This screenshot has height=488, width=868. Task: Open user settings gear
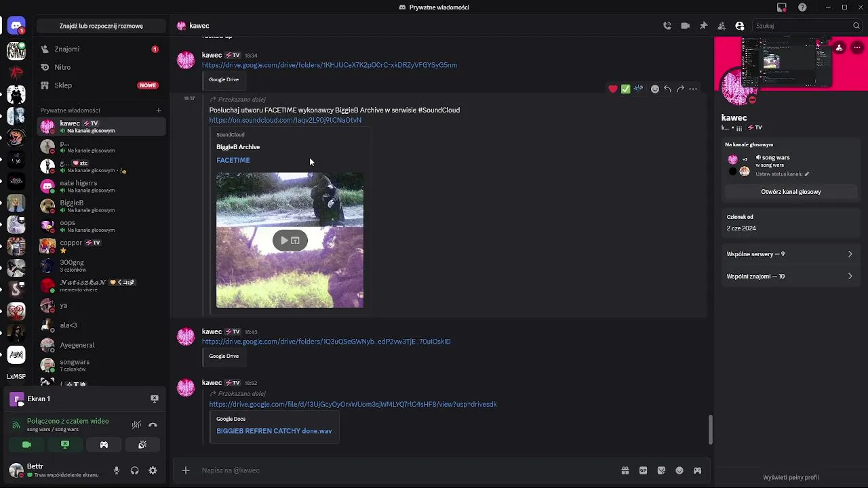point(153,470)
